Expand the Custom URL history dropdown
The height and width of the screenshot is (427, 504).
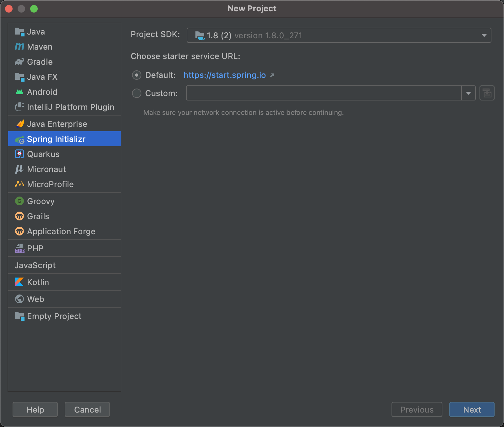(468, 93)
